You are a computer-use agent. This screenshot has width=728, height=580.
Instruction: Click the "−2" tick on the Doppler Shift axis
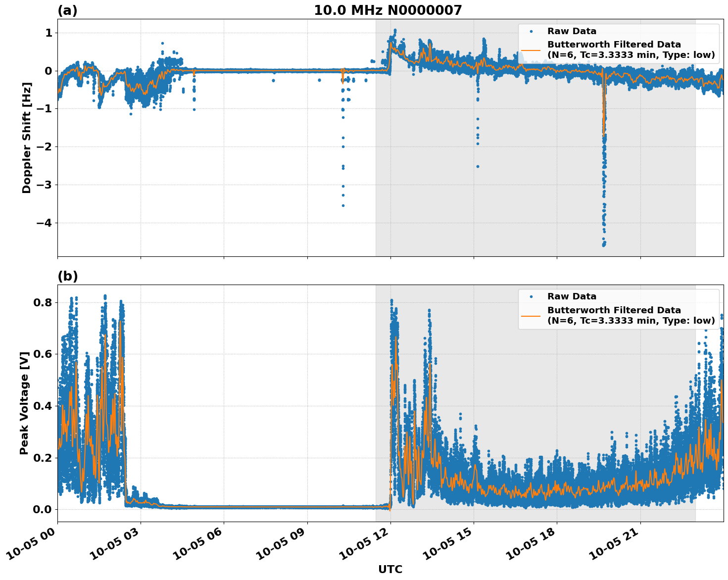43,147
